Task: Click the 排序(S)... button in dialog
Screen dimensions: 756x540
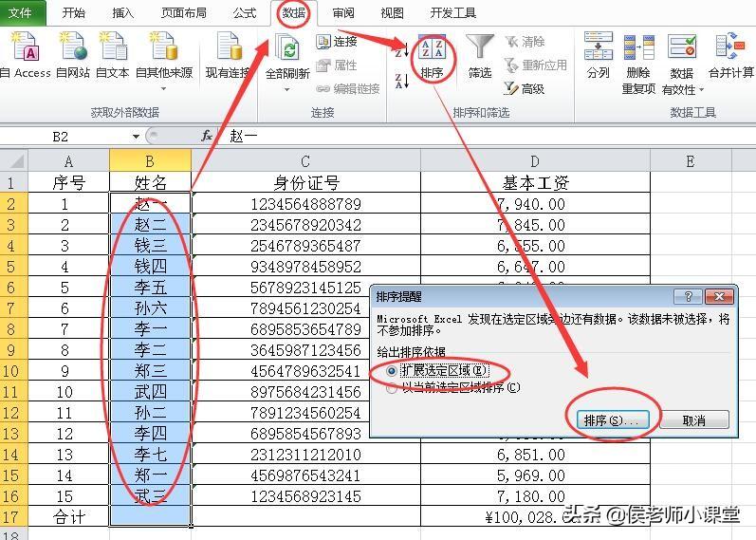Action: [x=612, y=420]
